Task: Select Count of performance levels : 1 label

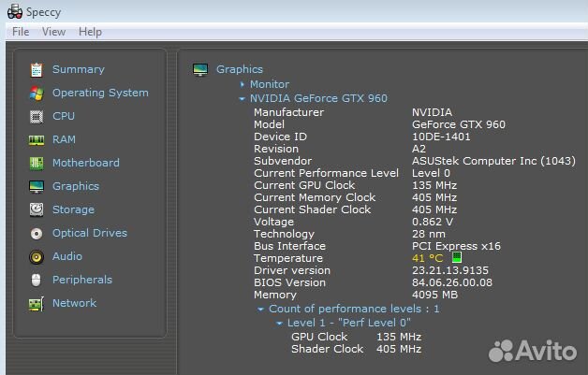Action: pos(354,309)
